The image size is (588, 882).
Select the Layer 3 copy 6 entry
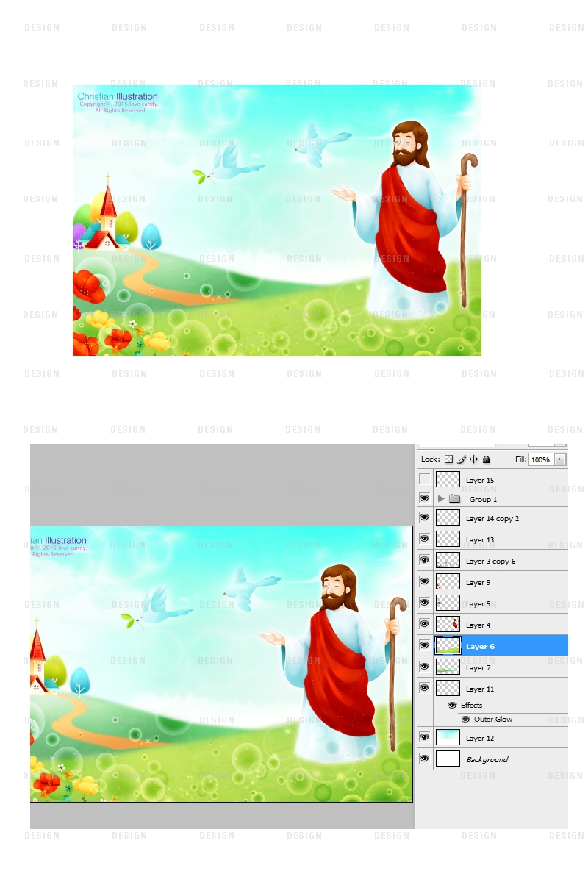(x=490, y=562)
